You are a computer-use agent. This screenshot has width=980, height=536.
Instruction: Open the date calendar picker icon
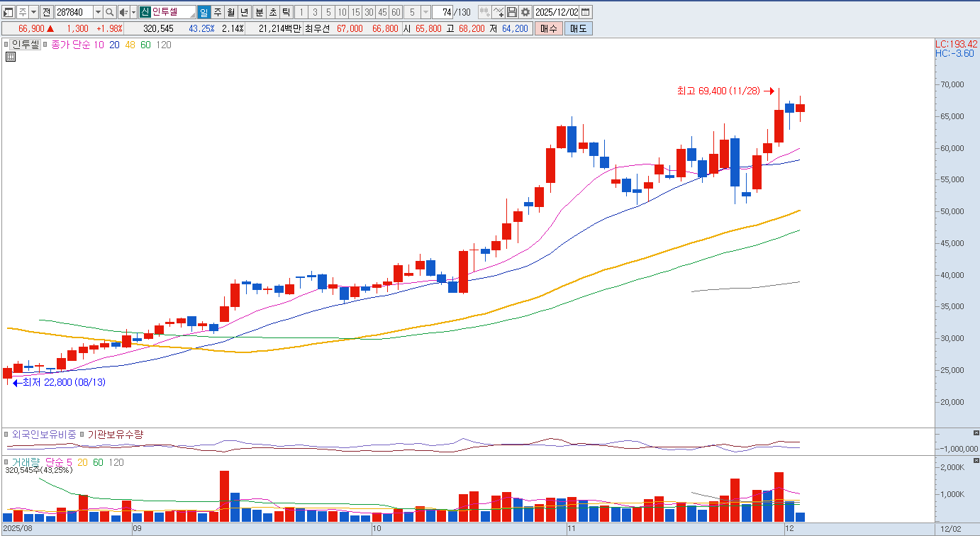[586, 12]
